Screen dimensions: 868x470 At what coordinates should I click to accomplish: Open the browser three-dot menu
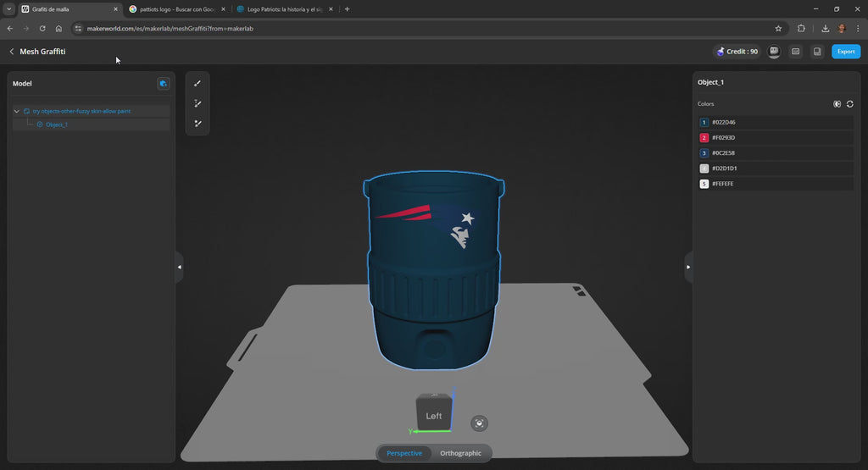point(858,29)
